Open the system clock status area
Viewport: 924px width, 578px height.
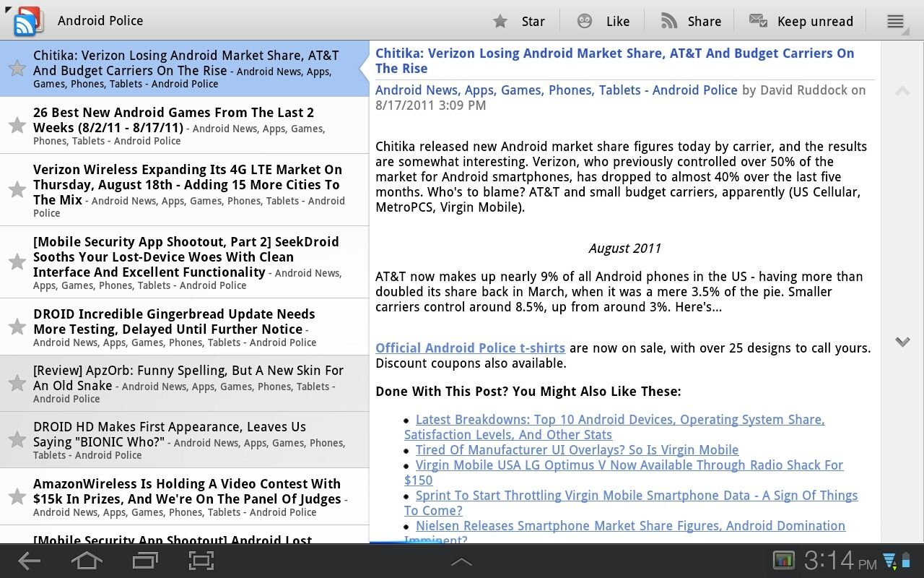[832, 560]
